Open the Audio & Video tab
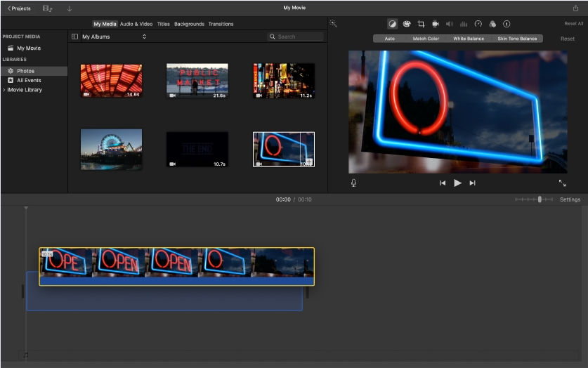 point(136,24)
